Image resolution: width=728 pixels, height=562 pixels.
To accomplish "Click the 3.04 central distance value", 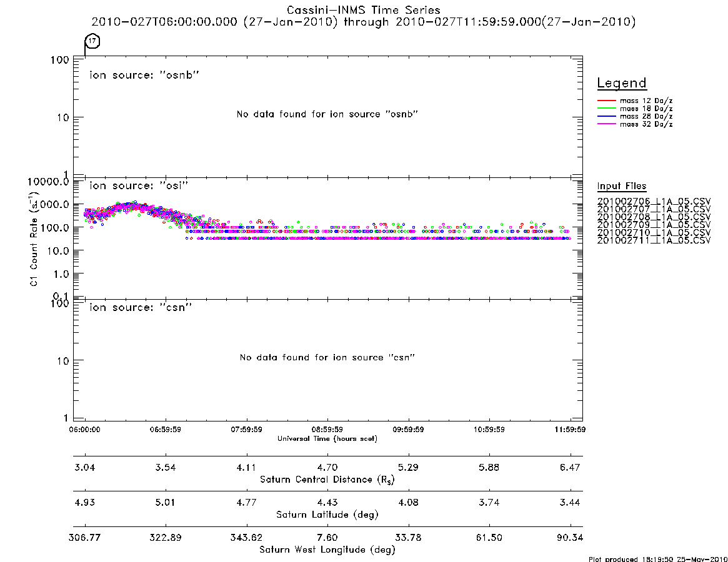I will coord(84,467).
